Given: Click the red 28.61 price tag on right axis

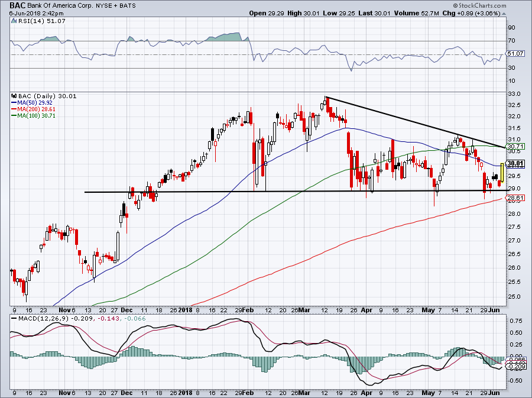Looking at the screenshot, I should point(515,198).
